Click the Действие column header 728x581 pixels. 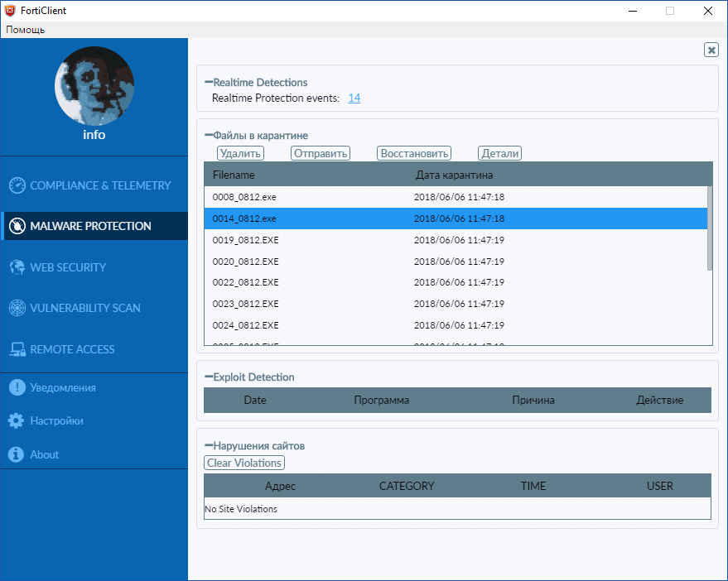(660, 400)
